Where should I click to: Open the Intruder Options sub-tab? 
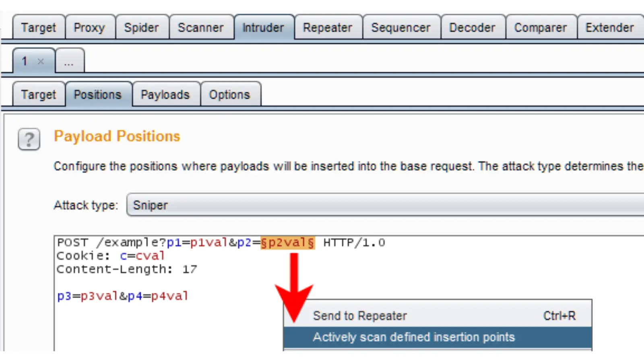[x=229, y=95]
